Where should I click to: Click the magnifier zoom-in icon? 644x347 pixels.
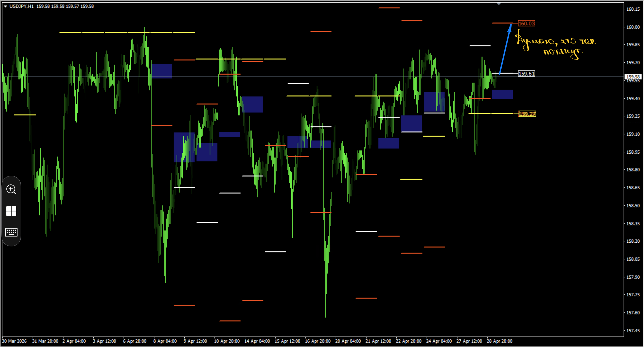pos(11,189)
